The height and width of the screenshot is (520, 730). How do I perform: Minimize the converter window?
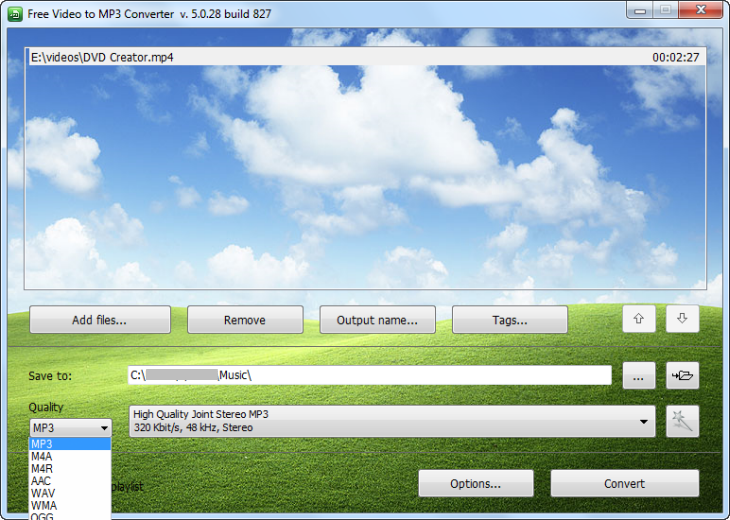pos(640,10)
